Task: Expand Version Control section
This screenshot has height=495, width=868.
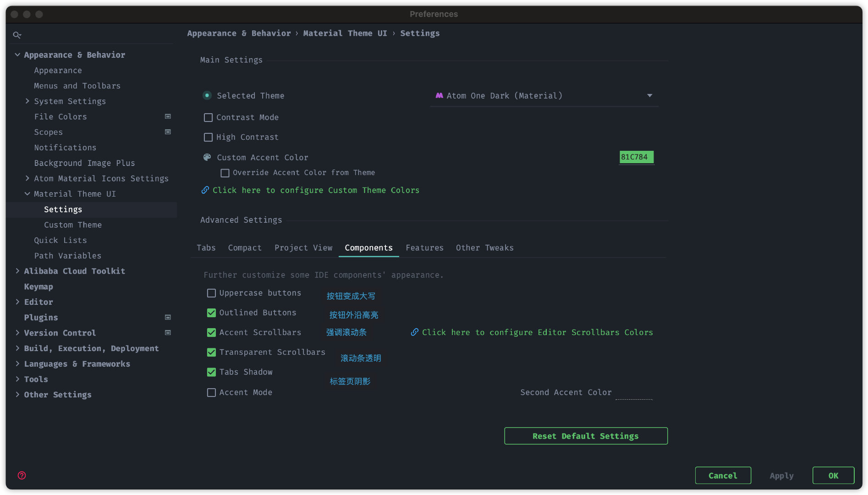Action: [17, 333]
